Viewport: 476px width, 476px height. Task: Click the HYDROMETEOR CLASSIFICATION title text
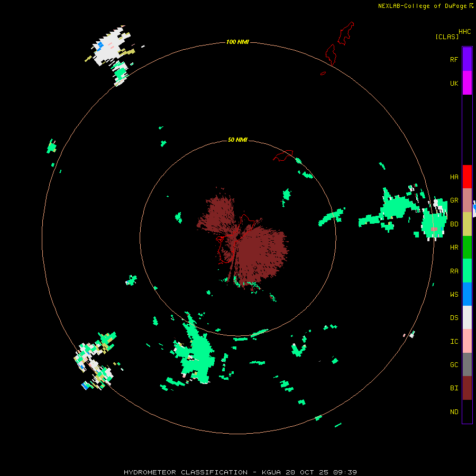(186, 472)
